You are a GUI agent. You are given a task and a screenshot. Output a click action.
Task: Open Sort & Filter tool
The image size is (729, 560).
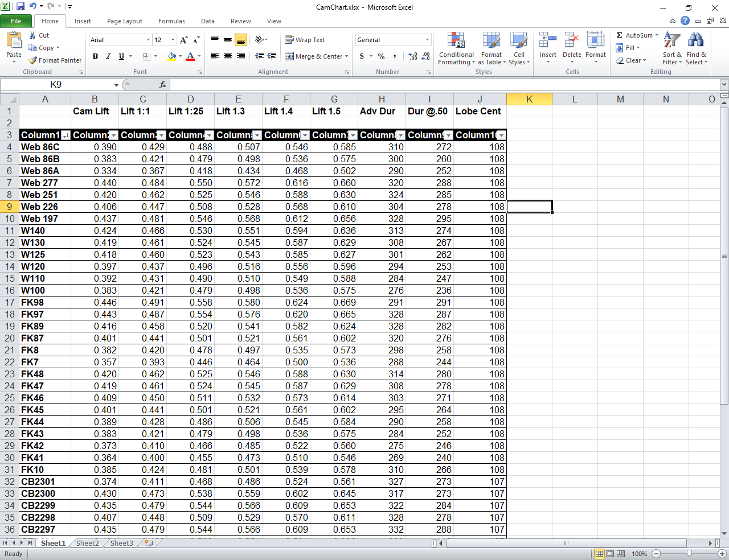[x=672, y=49]
